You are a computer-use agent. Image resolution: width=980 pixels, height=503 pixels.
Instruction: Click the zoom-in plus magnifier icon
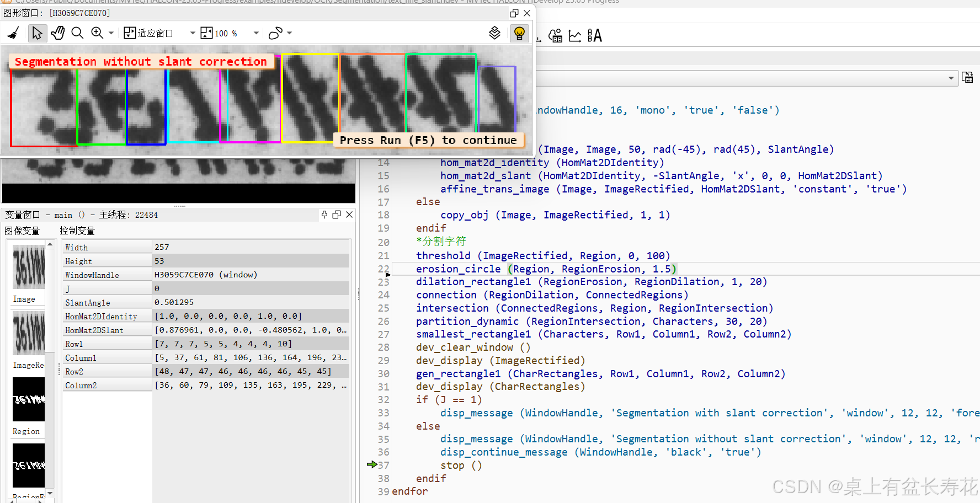pos(97,34)
